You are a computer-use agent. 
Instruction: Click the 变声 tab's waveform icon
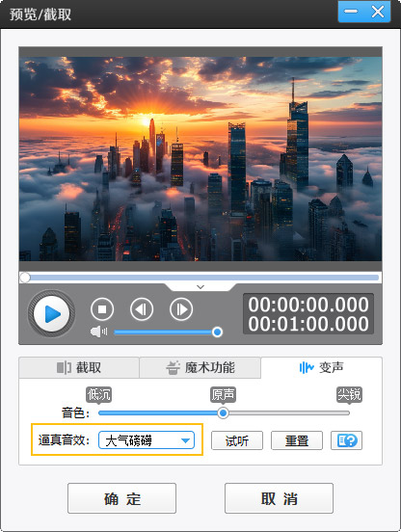[307, 367]
